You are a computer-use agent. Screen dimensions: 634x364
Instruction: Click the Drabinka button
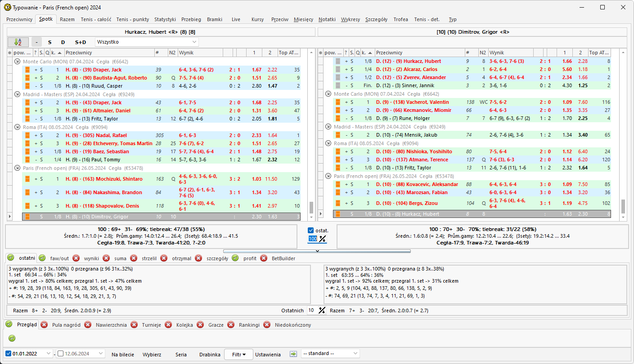210,354
